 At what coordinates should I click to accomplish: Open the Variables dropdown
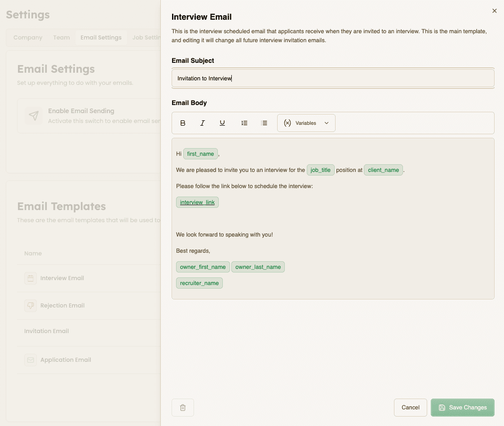point(306,123)
